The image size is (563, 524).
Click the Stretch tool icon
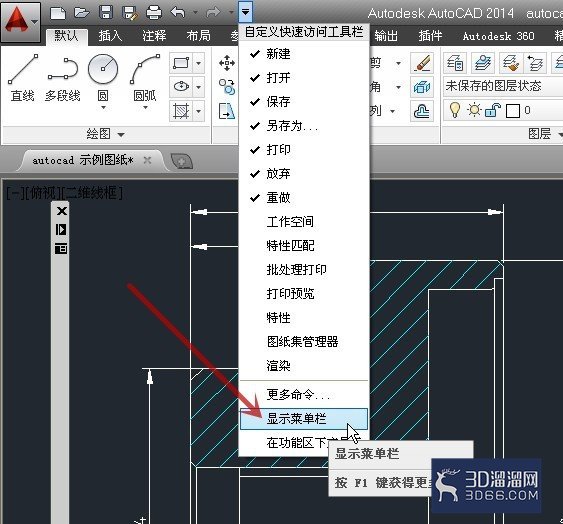pos(227,111)
